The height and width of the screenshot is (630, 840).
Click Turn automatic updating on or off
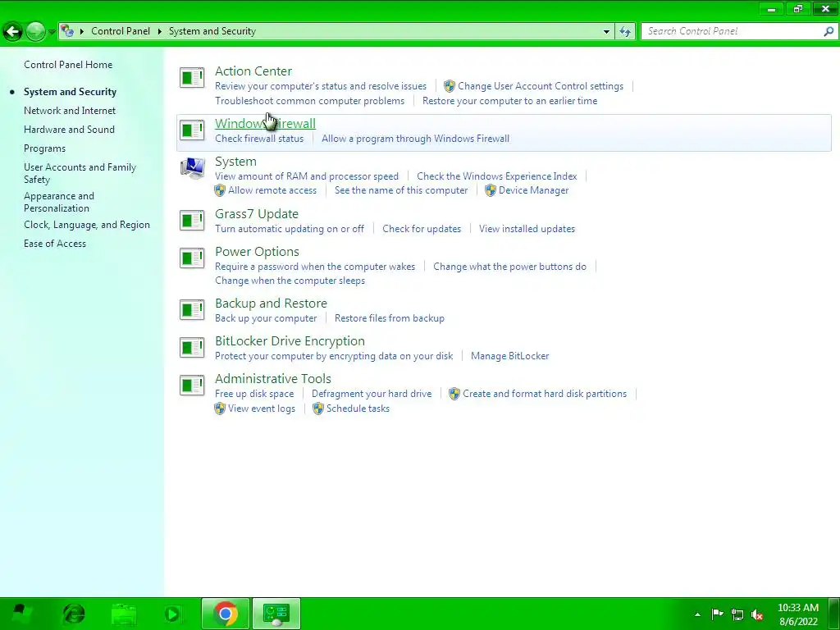[290, 229]
